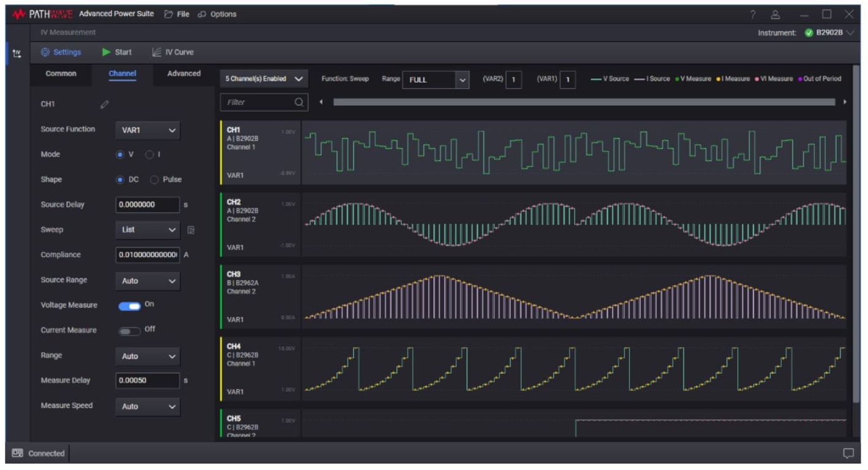The width and height of the screenshot is (868, 470).
Task: Expand the Instrument B2902B selector
Action: [x=829, y=32]
